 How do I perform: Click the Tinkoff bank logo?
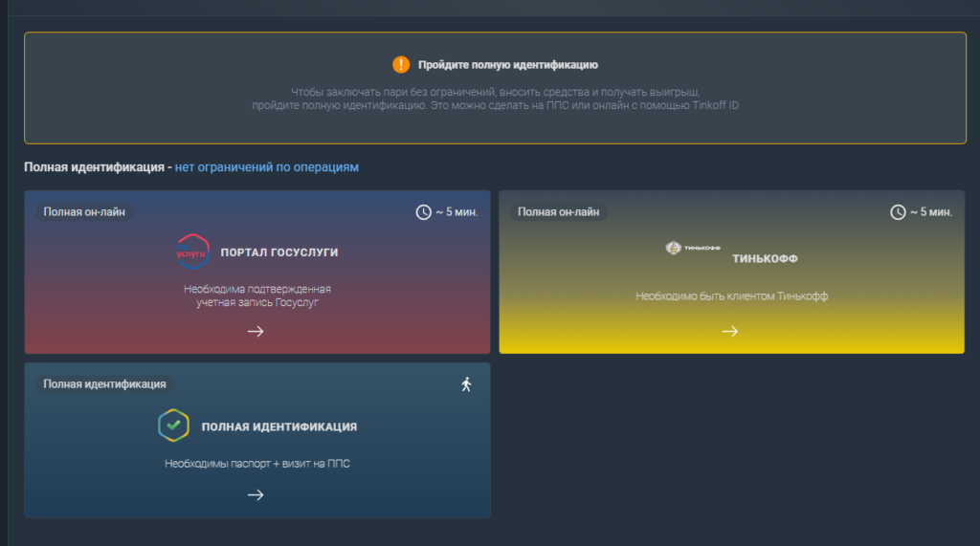pyautogui.click(x=693, y=248)
